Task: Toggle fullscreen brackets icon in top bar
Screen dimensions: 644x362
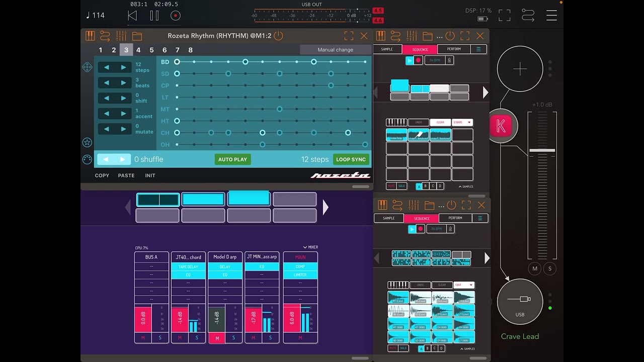Action: pos(504,16)
